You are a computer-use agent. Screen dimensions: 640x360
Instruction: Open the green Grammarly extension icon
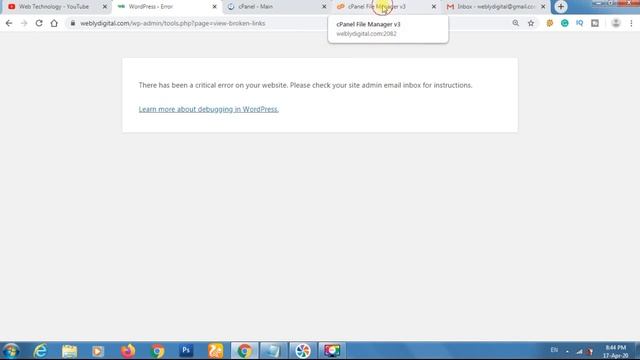coord(564,23)
